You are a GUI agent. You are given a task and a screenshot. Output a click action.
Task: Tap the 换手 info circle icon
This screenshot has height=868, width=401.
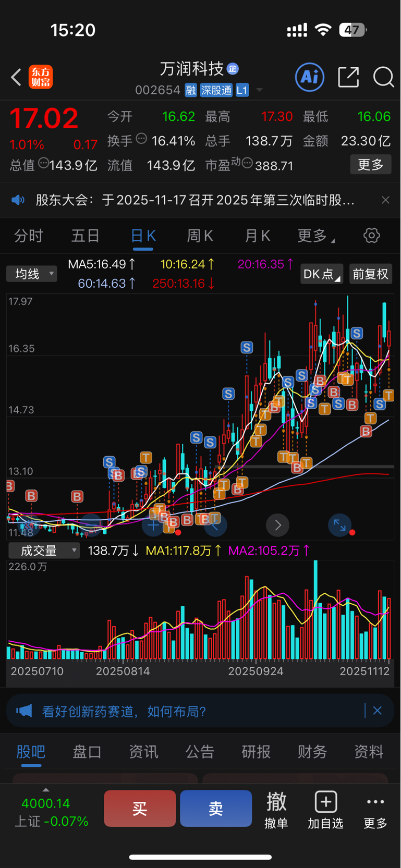141,139
